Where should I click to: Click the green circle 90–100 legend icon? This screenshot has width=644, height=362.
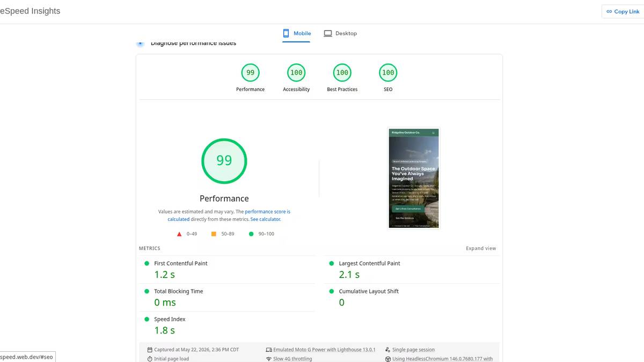251,234
